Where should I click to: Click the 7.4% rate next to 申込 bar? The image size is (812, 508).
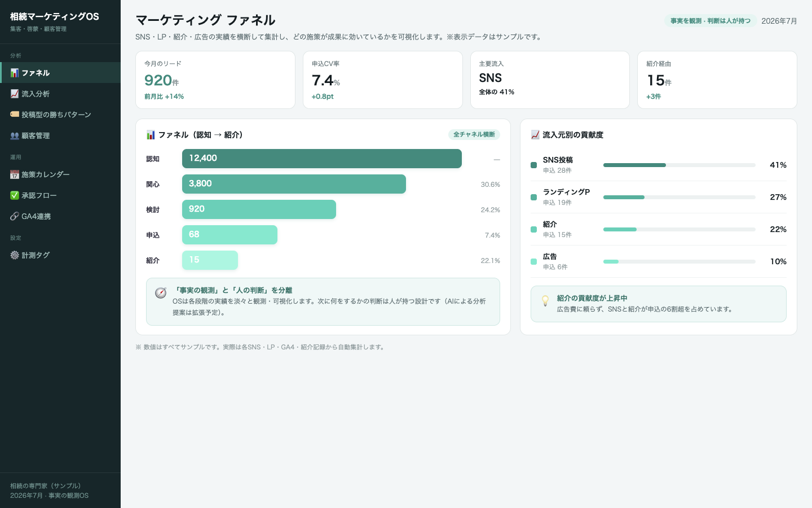492,235
